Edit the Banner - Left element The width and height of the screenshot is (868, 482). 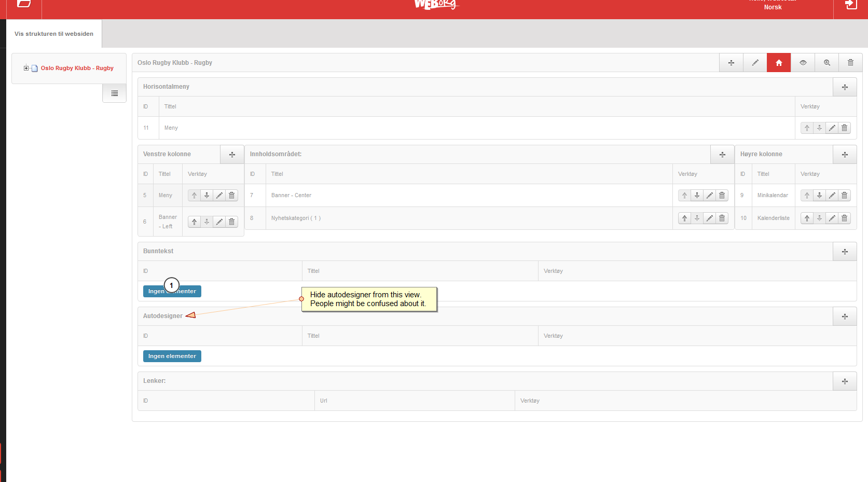(x=219, y=222)
